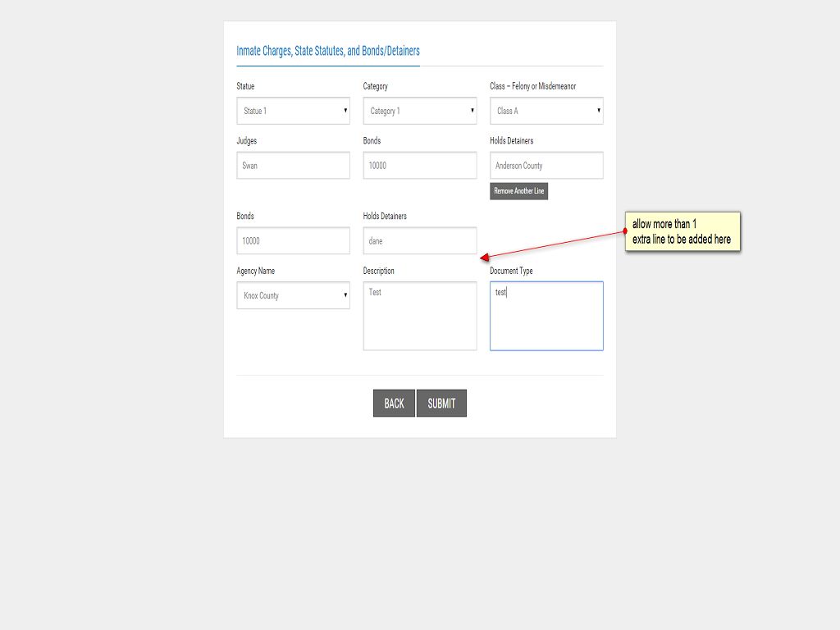Viewport: 840px width, 630px height.
Task: Click the Document Type label
Action: pos(511,271)
